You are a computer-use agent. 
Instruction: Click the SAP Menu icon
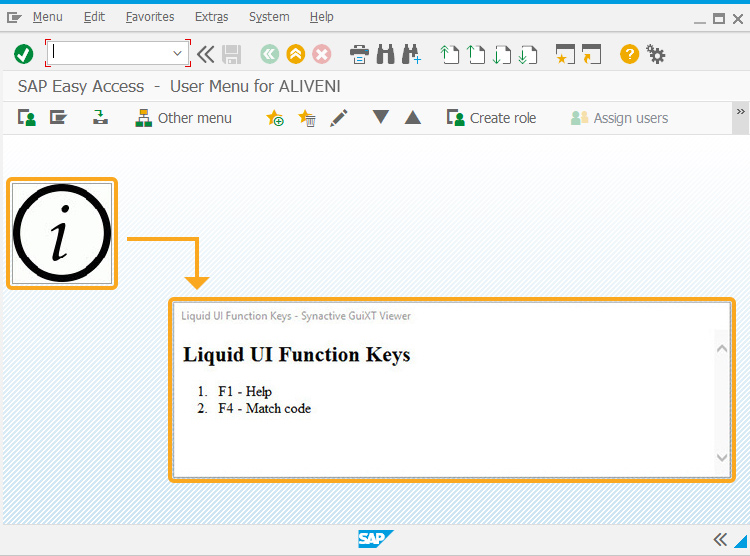coord(58,118)
